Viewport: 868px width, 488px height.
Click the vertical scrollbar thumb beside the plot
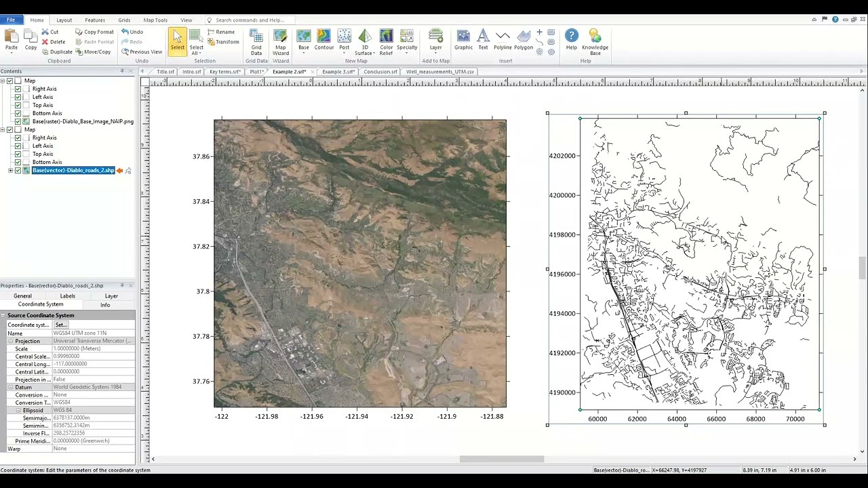(x=863, y=268)
